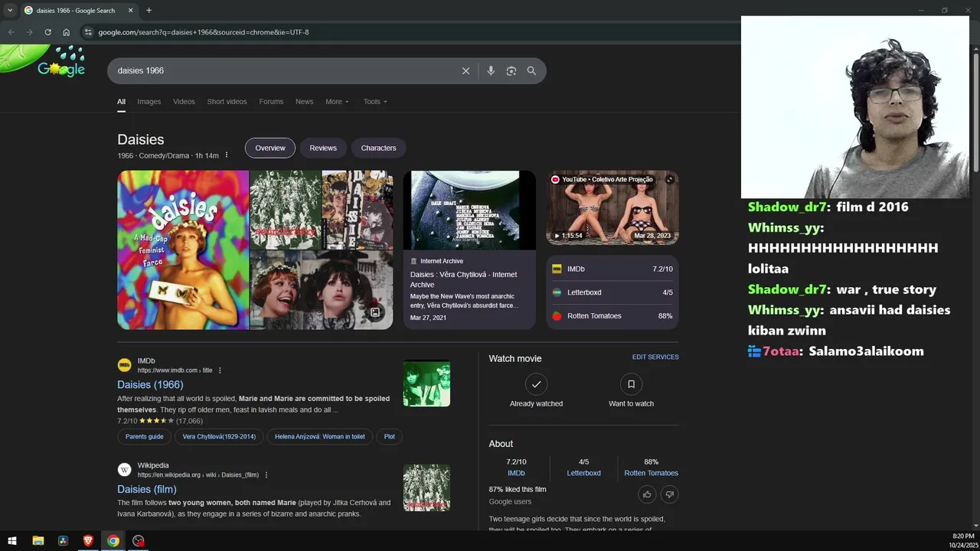The image size is (980, 551).
Task: Select the Reviews chip
Action: point(323,148)
